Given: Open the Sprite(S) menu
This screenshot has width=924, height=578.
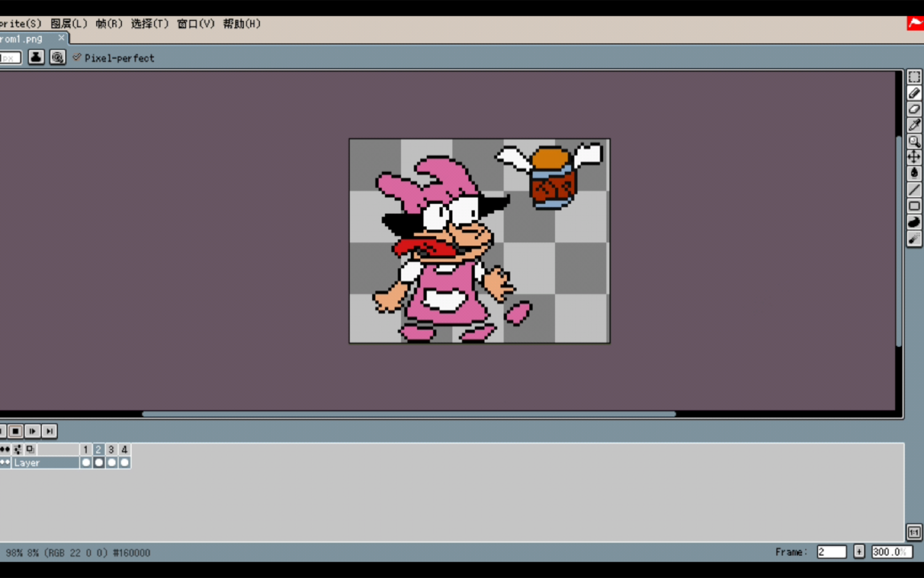Looking at the screenshot, I should [20, 24].
